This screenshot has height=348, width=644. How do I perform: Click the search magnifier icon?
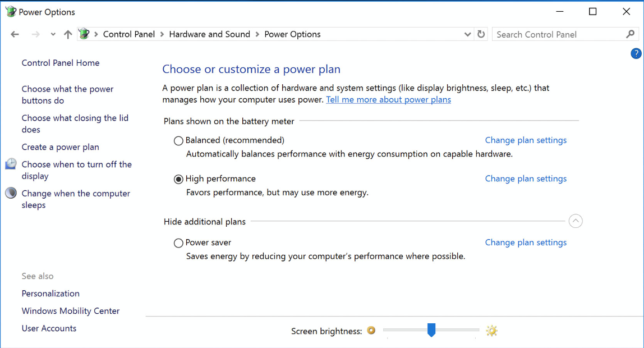tap(631, 34)
